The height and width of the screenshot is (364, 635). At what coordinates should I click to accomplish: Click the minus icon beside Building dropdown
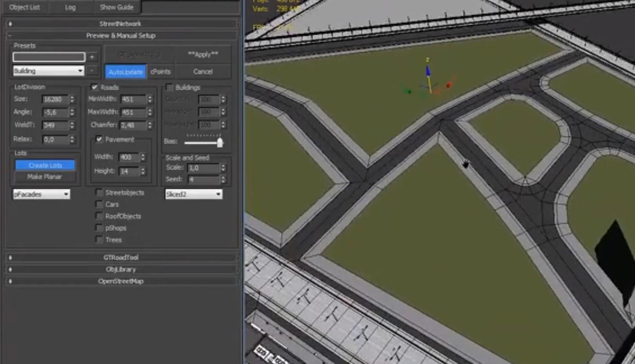pos(92,70)
